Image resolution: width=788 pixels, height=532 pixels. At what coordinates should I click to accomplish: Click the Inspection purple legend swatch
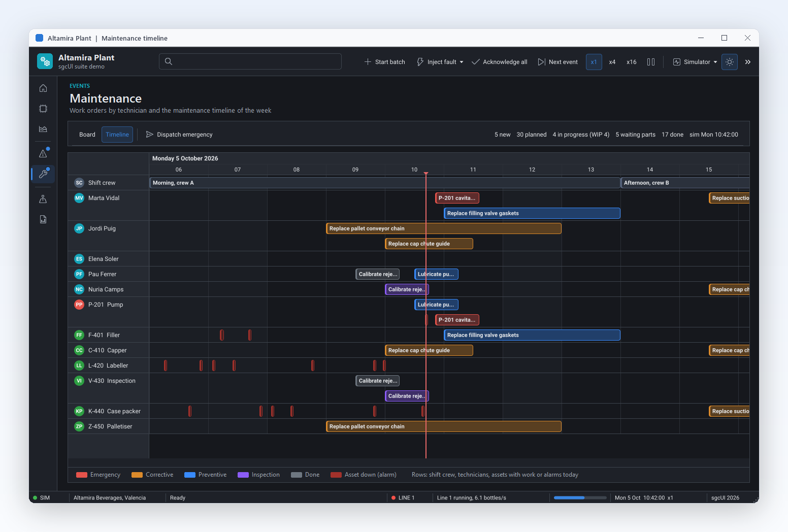243,475
